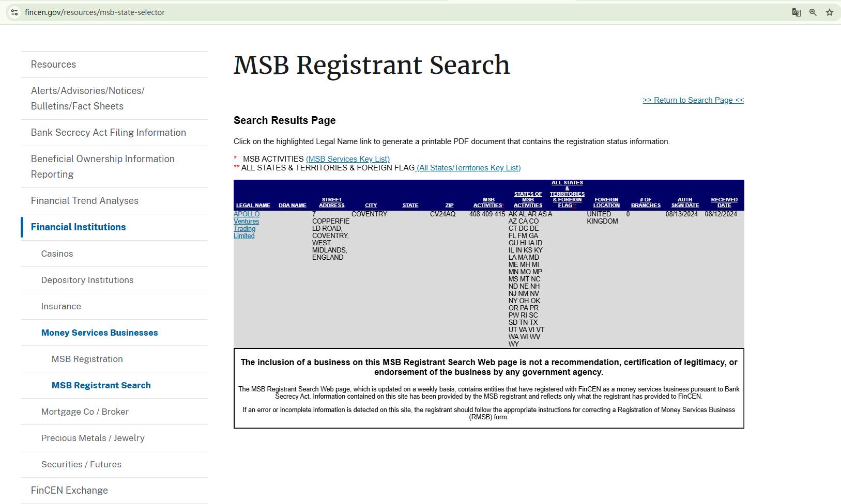Image resolution: width=841 pixels, height=504 pixels.
Task: Sort by AUTH SIGN DATE column header
Action: click(685, 202)
